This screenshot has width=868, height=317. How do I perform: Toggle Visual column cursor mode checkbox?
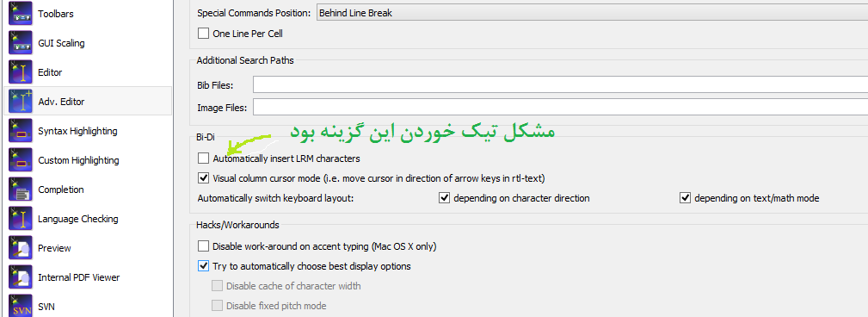203,178
